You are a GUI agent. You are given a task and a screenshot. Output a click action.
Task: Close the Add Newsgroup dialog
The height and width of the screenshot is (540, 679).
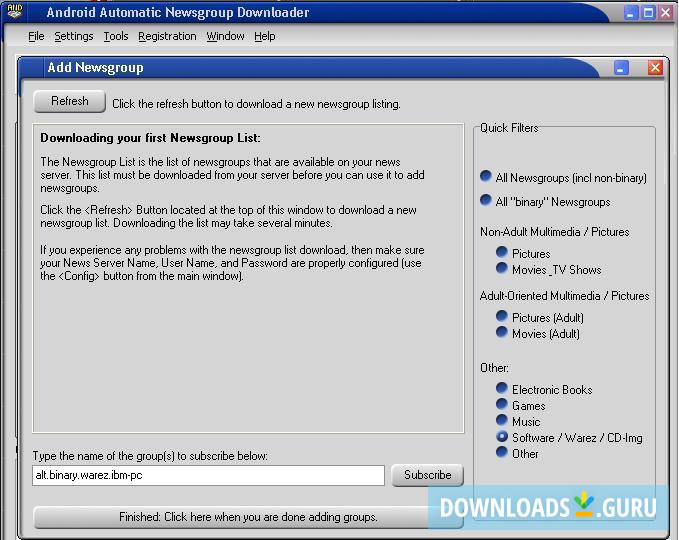pos(655,68)
